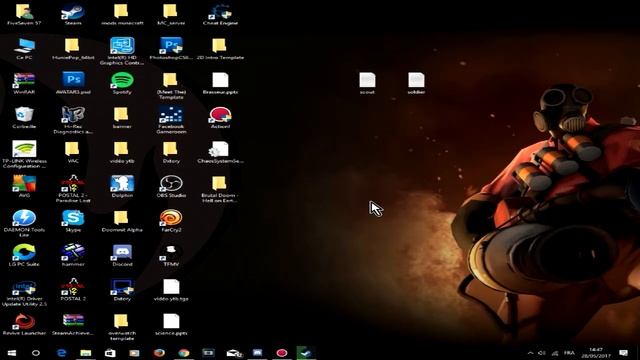Select the scout file on the desktop
Viewport: 640px width, 360px height.
pyautogui.click(x=367, y=83)
